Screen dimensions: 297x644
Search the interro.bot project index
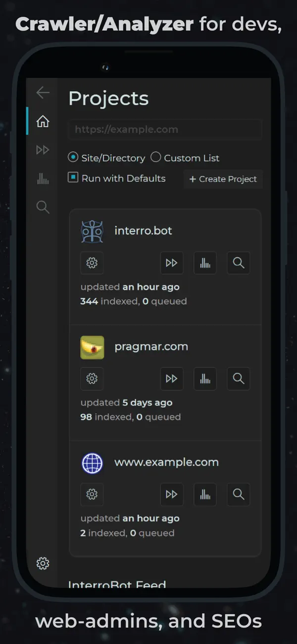(x=239, y=263)
